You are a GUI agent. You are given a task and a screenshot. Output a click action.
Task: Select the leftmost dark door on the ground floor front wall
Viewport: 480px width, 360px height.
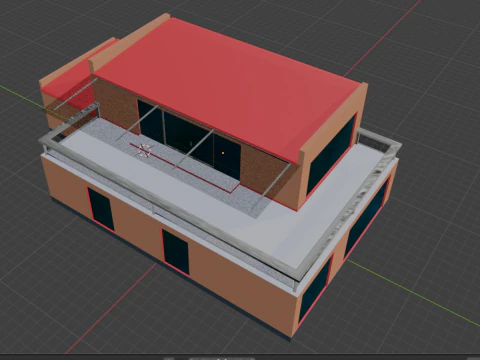[101, 209]
